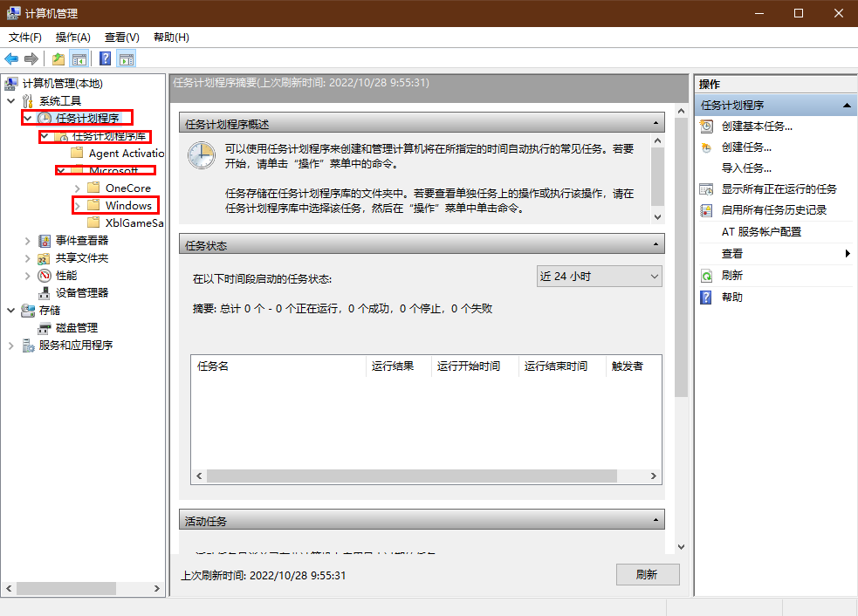Click the 运行结果 column header
The height and width of the screenshot is (616, 858).
[399, 366]
